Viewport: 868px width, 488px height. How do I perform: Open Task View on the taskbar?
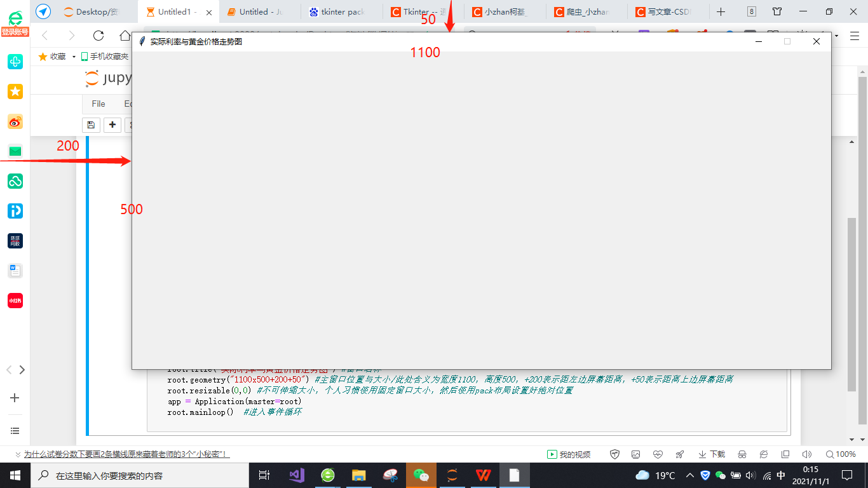[264, 475]
